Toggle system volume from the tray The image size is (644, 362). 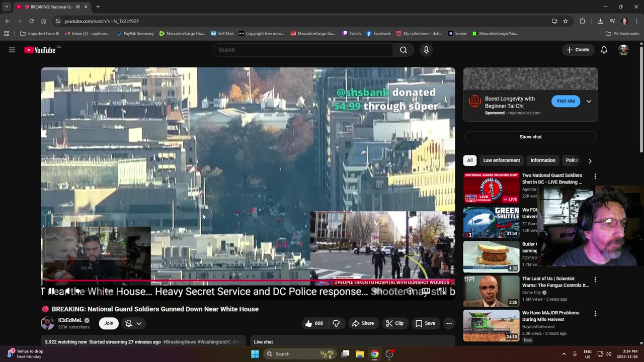(x=608, y=354)
